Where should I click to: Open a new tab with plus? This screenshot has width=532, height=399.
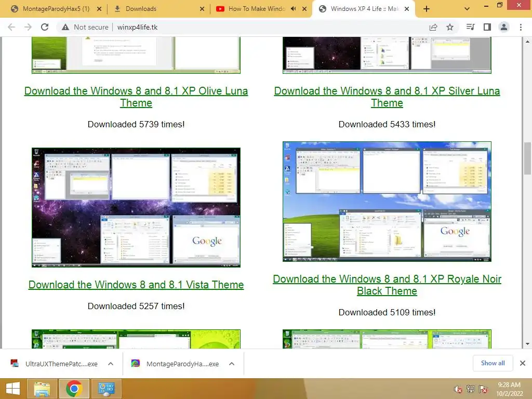point(427,9)
